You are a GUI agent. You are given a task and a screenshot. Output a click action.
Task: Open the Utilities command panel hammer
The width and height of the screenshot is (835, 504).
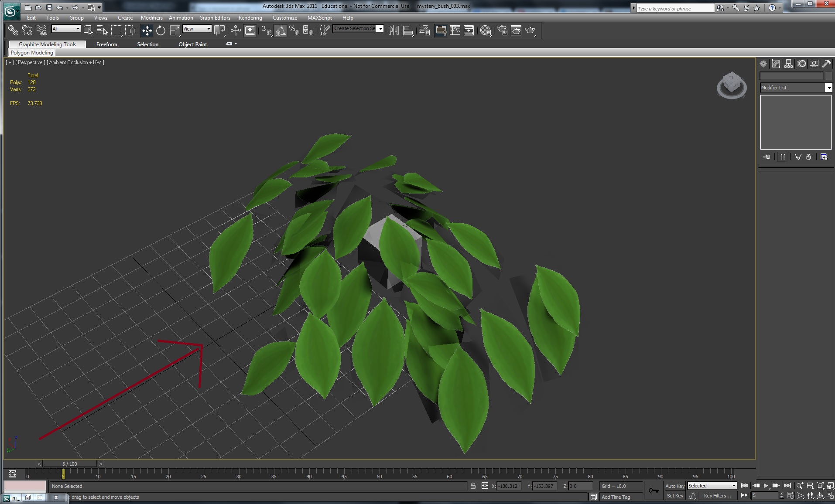coord(827,64)
